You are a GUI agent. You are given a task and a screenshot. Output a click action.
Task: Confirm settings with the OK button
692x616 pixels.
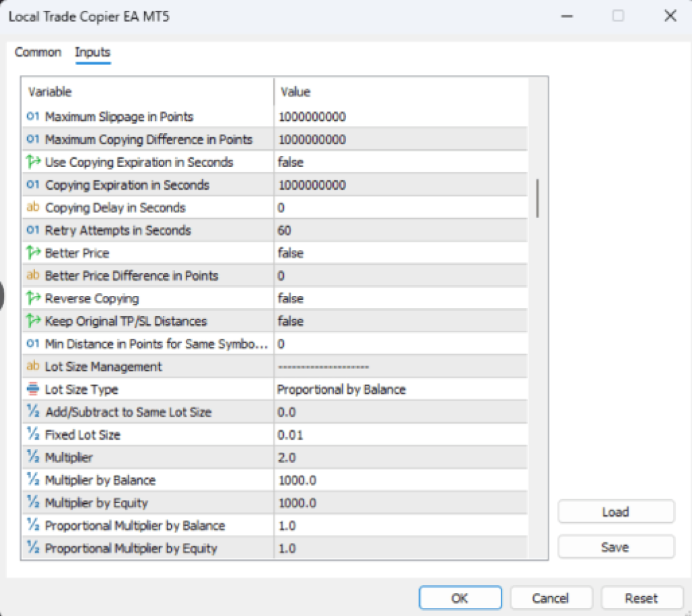pos(460,598)
